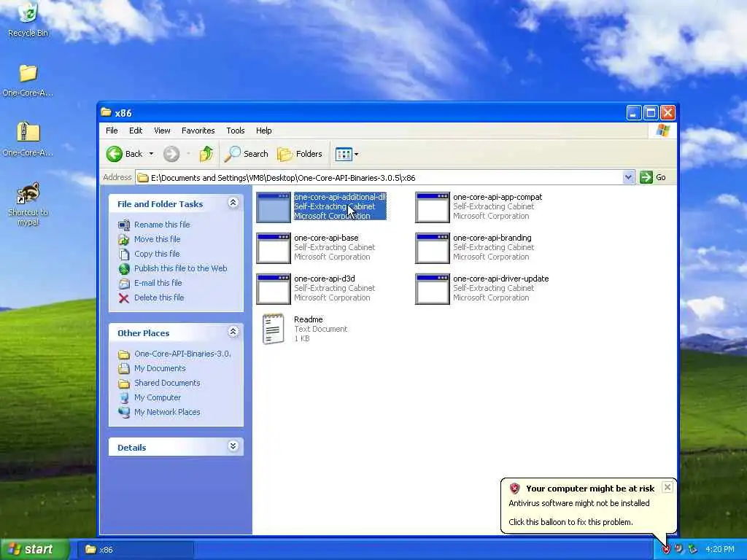Select the one-core-api-base file icon

(x=274, y=248)
